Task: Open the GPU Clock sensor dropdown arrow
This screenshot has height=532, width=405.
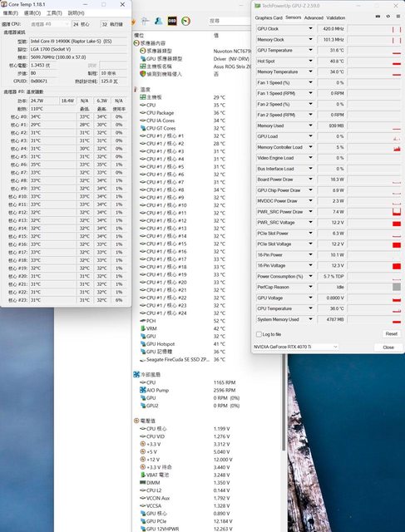Action: (310, 29)
